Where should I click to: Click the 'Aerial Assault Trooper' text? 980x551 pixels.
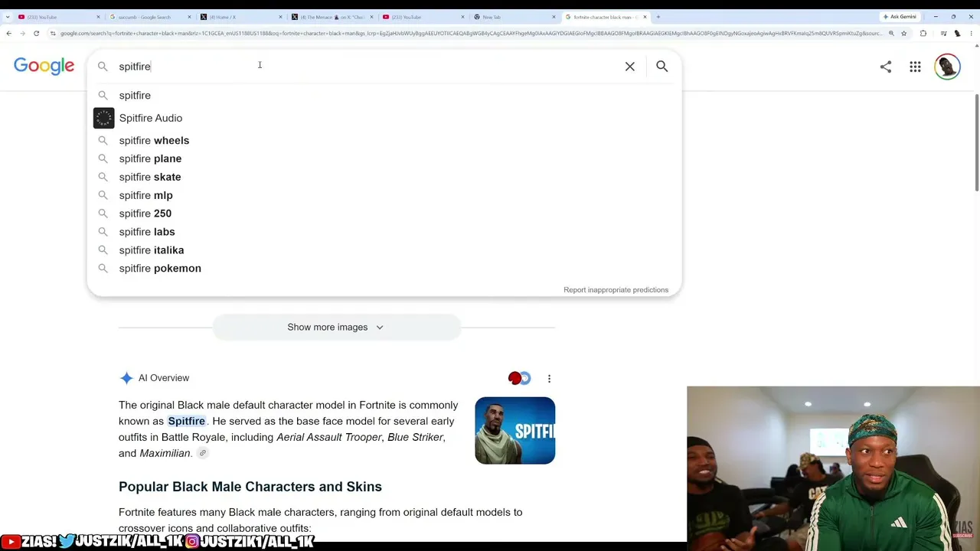click(x=329, y=437)
